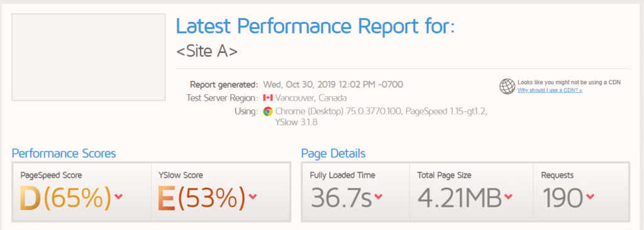Open the 'Why should I use a CDN?' link
This screenshot has height=230, width=644.
[550, 90]
